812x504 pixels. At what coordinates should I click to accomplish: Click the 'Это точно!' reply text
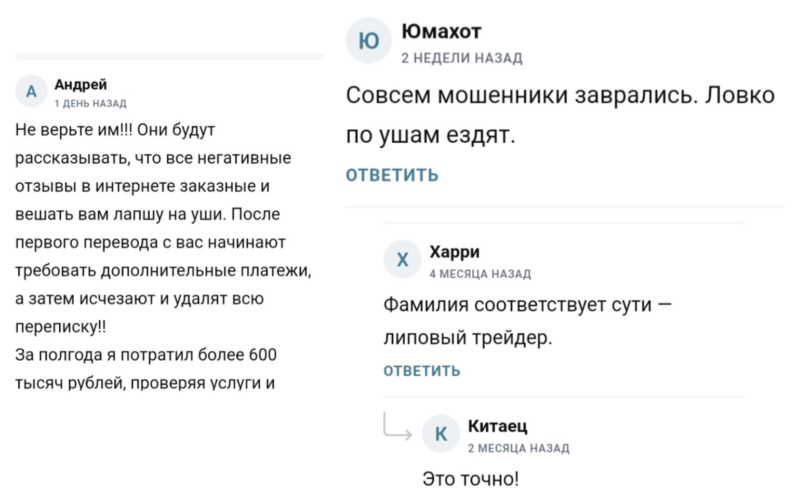click(x=470, y=479)
